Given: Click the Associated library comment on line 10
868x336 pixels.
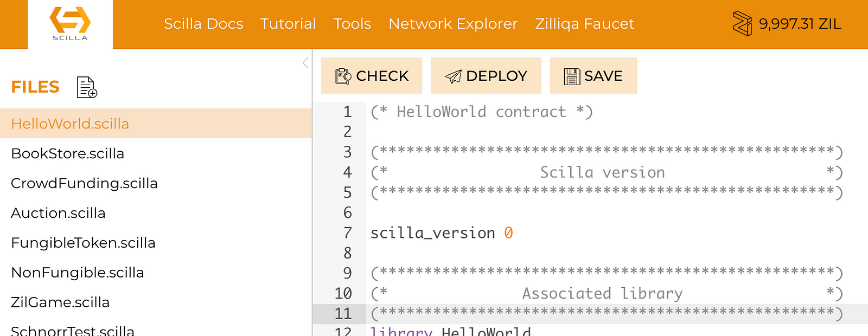Looking at the screenshot, I should 607,294.
